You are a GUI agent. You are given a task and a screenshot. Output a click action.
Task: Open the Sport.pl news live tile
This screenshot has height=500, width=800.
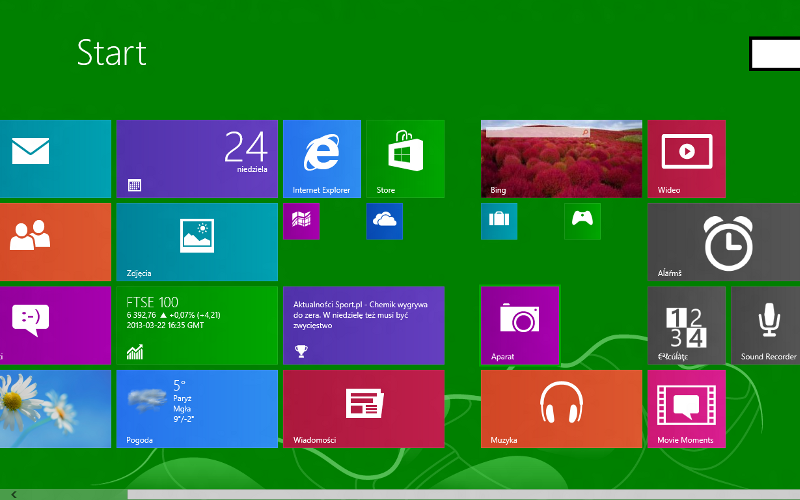tap(364, 326)
